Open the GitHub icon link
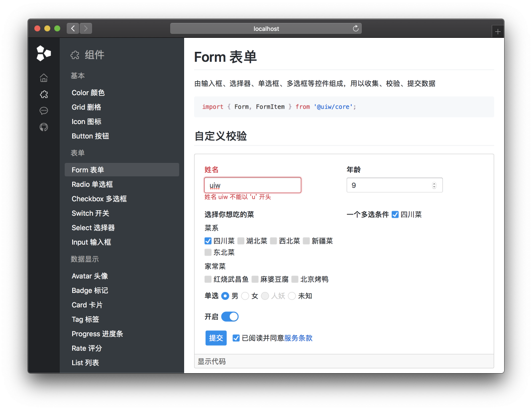Viewport: 532px width, 410px height. [44, 127]
